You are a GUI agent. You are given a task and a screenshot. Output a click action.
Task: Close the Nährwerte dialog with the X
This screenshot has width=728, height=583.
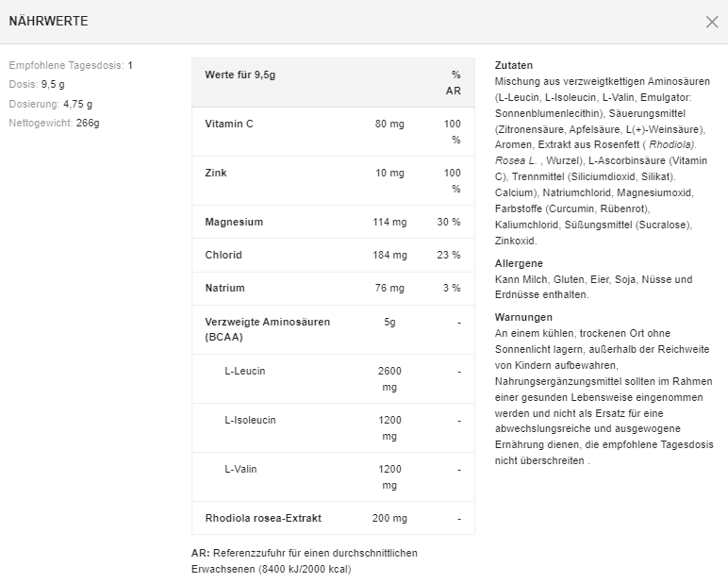712,22
